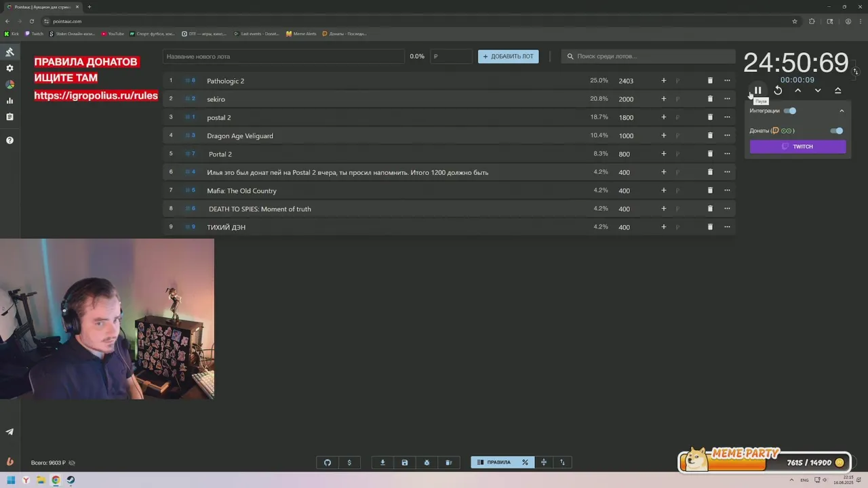Add amount to Portal 2 with plus
This screenshot has height=488, width=868.
[664, 154]
